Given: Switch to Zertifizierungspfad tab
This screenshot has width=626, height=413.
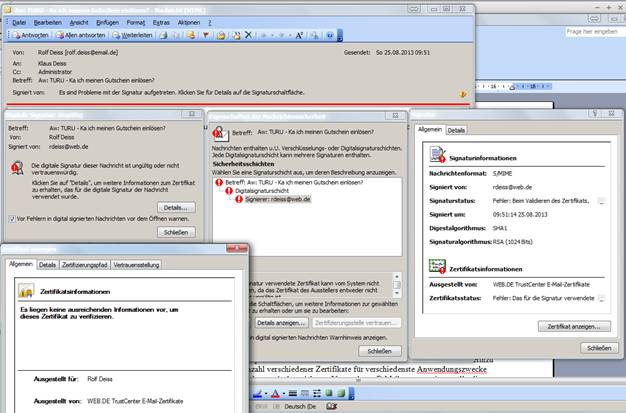Looking at the screenshot, I should click(85, 265).
